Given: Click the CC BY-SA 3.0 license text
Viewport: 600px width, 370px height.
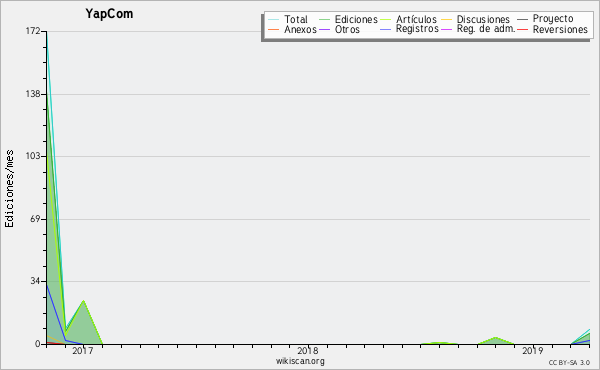Looking at the screenshot, I should coord(569,363).
